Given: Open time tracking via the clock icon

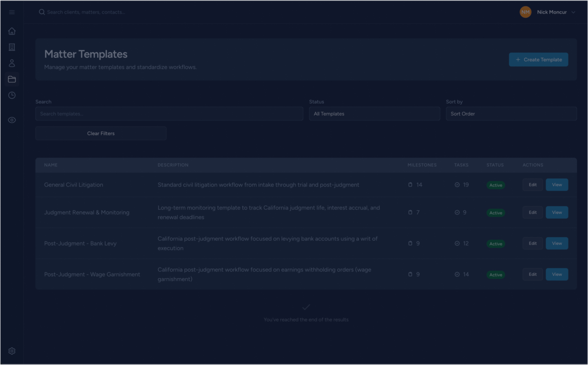Looking at the screenshot, I should click(11, 95).
